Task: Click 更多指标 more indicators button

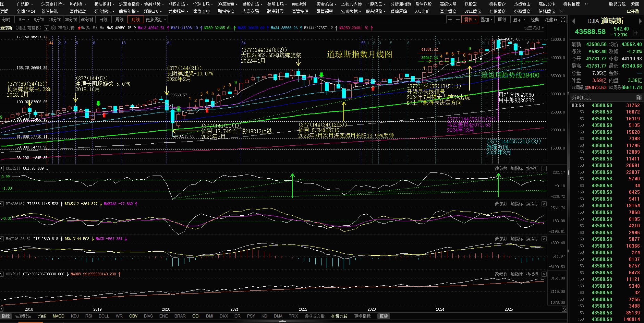Action: [362, 316]
